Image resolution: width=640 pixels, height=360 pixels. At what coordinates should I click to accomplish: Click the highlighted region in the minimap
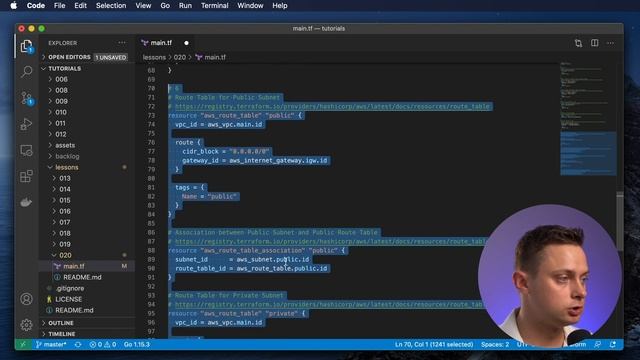[588, 153]
